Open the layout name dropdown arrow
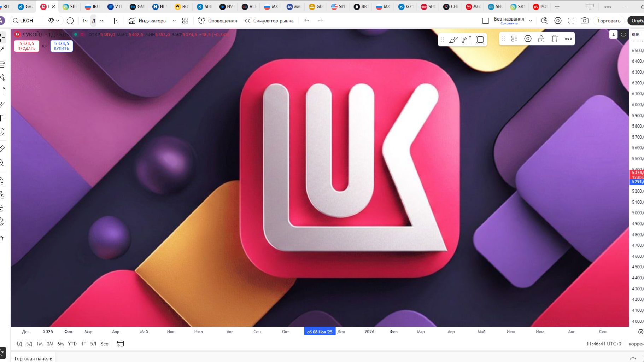Viewport: 644px width, 362px height. pyautogui.click(x=530, y=21)
